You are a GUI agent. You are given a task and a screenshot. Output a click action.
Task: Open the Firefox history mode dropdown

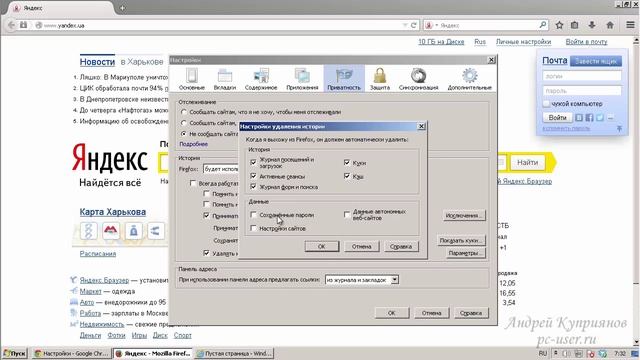click(221, 169)
